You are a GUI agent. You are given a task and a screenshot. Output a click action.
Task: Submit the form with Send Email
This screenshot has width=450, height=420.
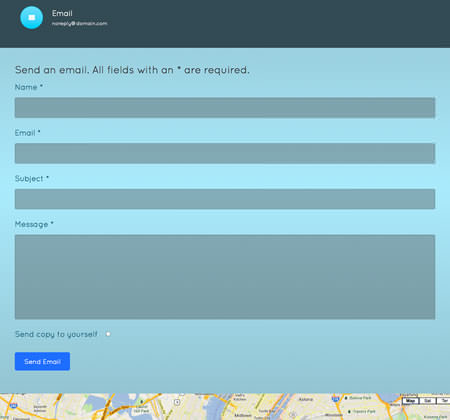coord(42,361)
